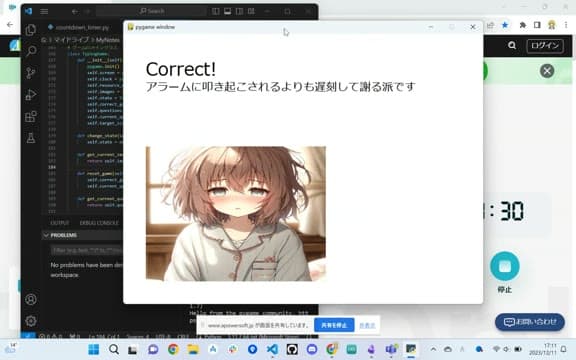Minimize the pygame window

431,27
